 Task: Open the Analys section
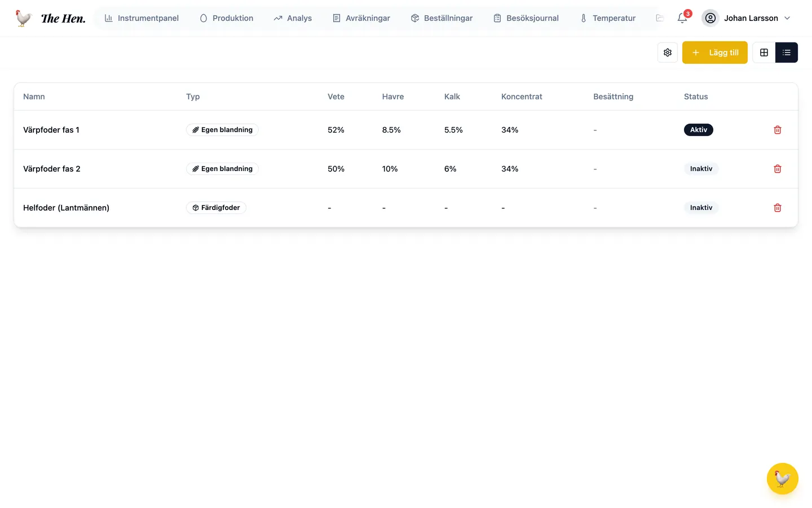tap(293, 18)
